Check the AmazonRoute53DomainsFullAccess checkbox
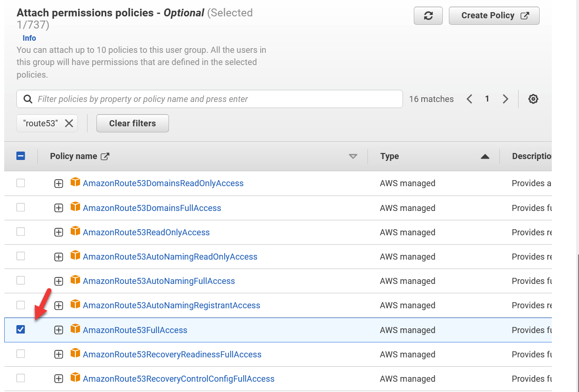Image resolution: width=579 pixels, height=392 pixels. 21,207
